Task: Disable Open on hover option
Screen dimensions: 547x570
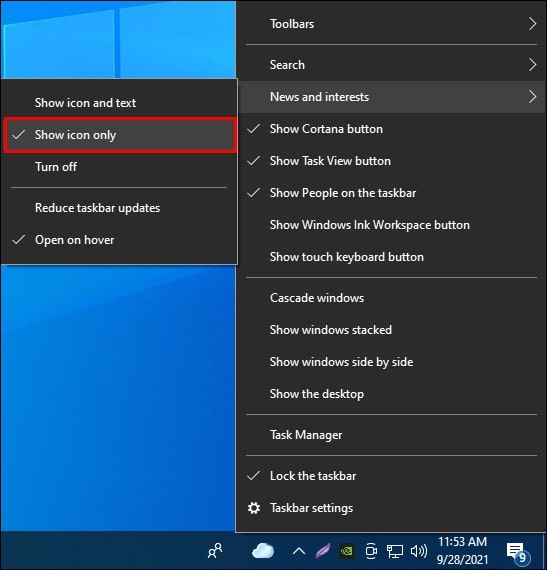Action: click(119, 240)
